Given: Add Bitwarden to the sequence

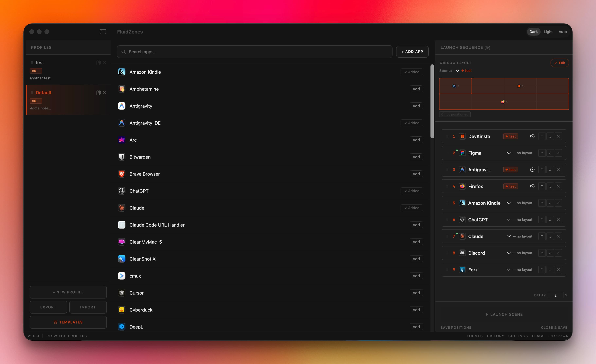Looking at the screenshot, I should coord(416,157).
